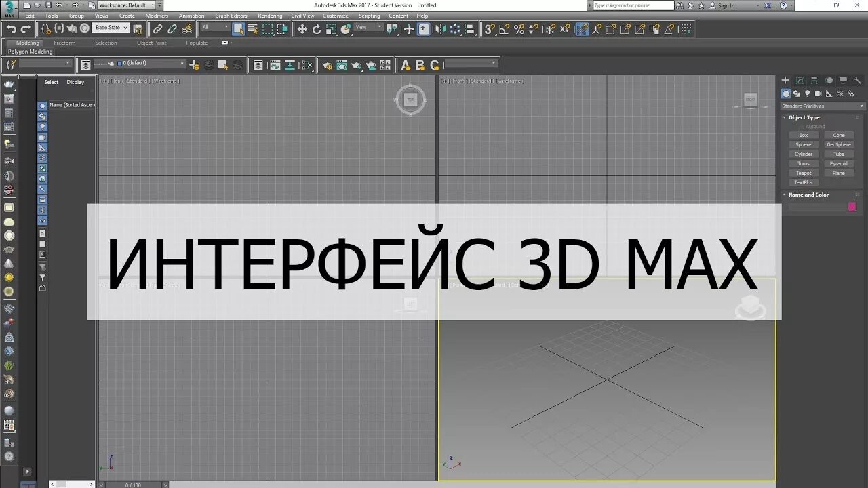Screen dimensions: 868x488
Task: Switch to Helpers category icon
Action: pos(829,94)
